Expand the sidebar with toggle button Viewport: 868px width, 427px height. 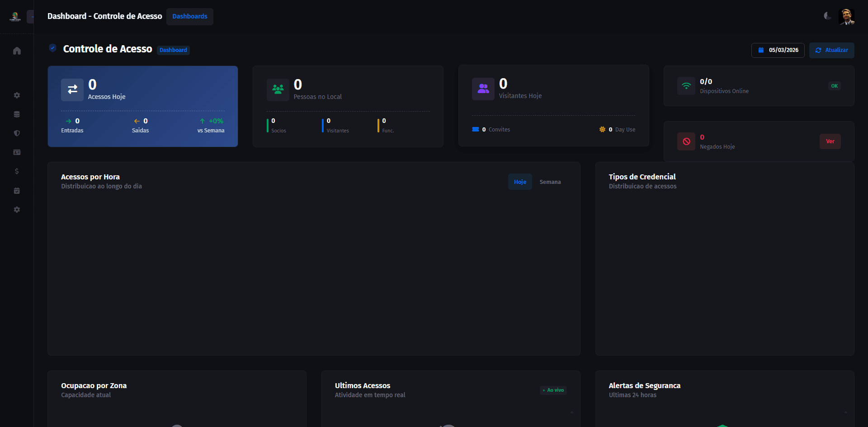pyautogui.click(x=31, y=17)
